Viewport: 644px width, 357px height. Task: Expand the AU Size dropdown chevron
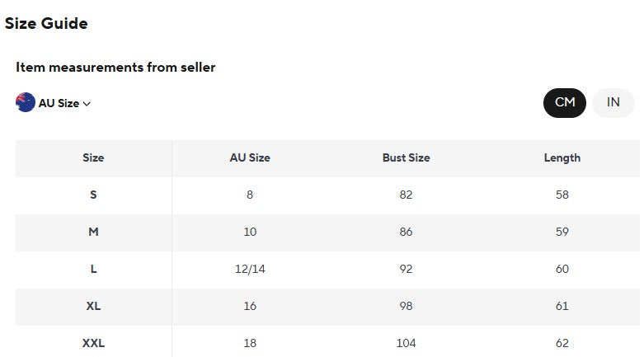click(x=87, y=104)
